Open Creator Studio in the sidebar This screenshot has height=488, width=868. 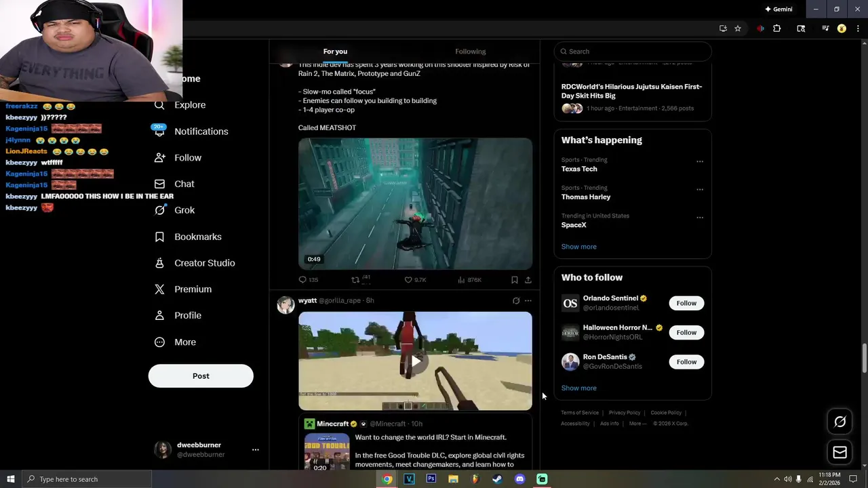click(195, 263)
